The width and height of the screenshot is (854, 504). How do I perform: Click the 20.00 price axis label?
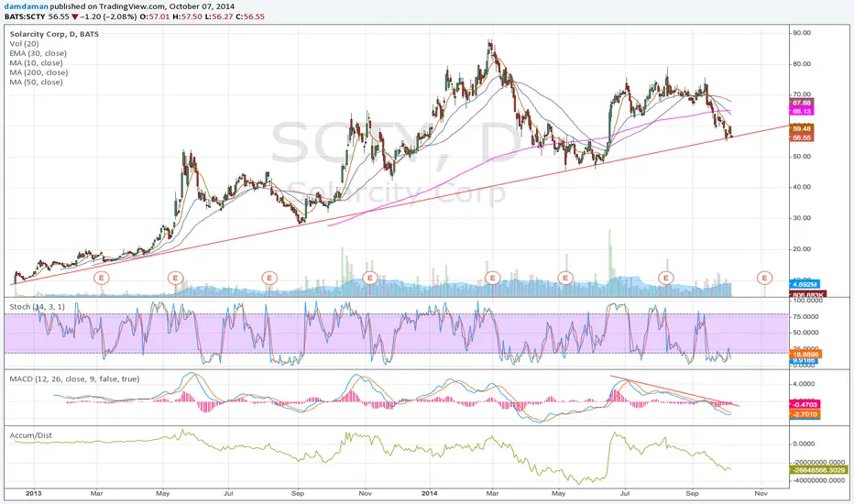click(803, 249)
